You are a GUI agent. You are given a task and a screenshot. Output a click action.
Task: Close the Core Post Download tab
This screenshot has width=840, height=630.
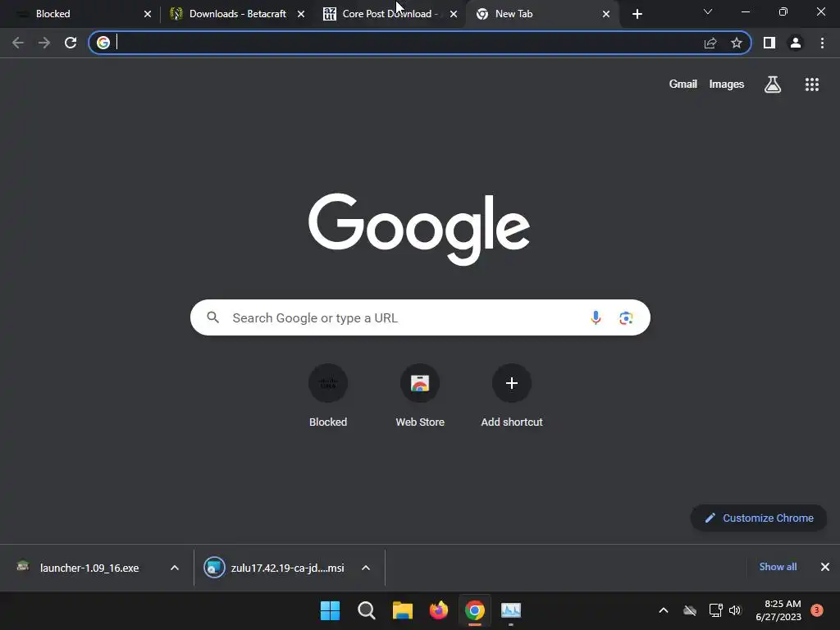(454, 14)
